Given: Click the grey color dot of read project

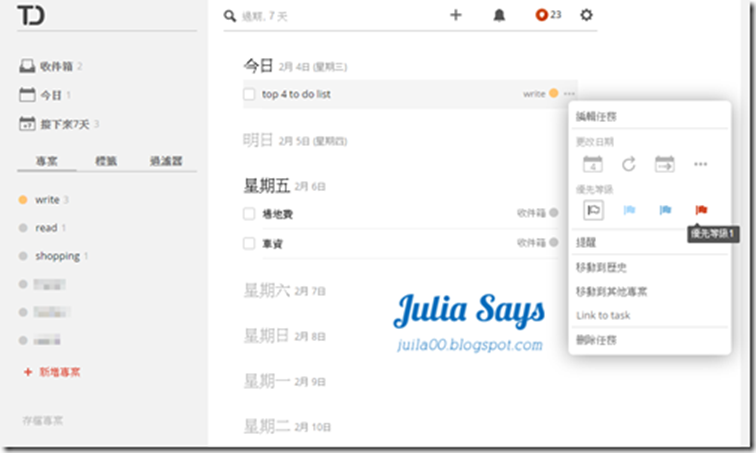Looking at the screenshot, I should coord(23,227).
